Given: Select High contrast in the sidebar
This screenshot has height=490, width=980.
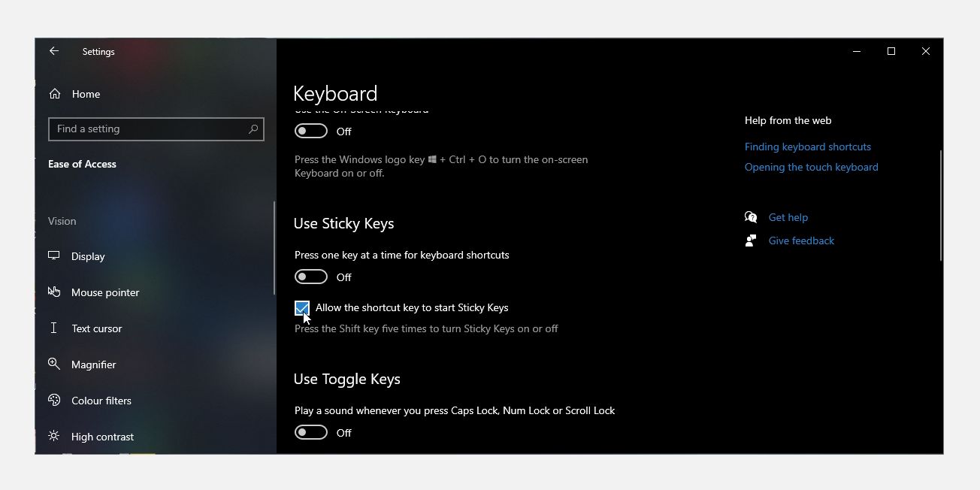Looking at the screenshot, I should [103, 436].
